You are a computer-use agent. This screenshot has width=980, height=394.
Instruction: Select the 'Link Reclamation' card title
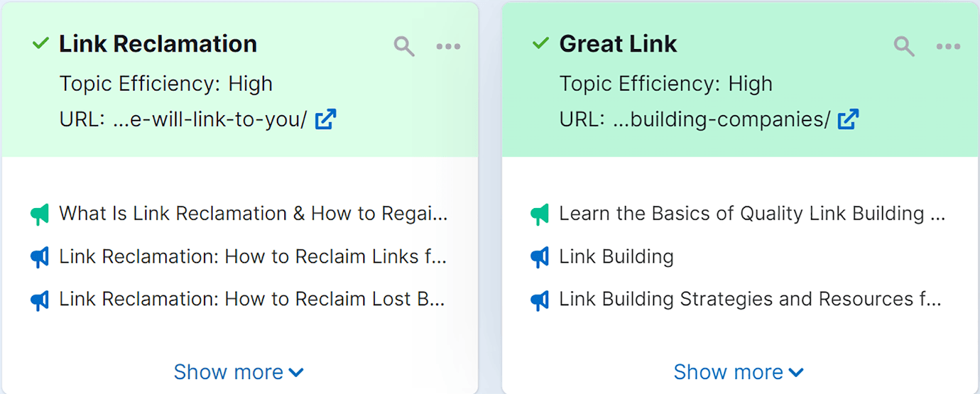tap(158, 44)
